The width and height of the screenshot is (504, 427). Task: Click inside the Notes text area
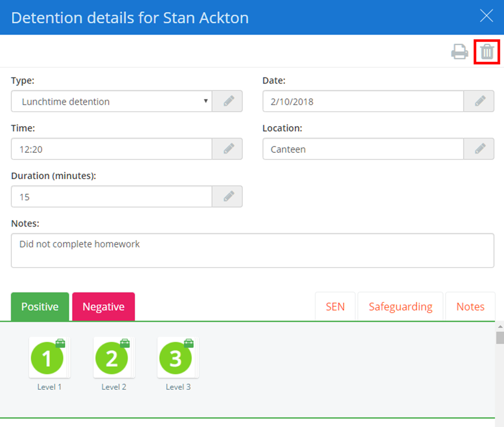tap(251, 250)
